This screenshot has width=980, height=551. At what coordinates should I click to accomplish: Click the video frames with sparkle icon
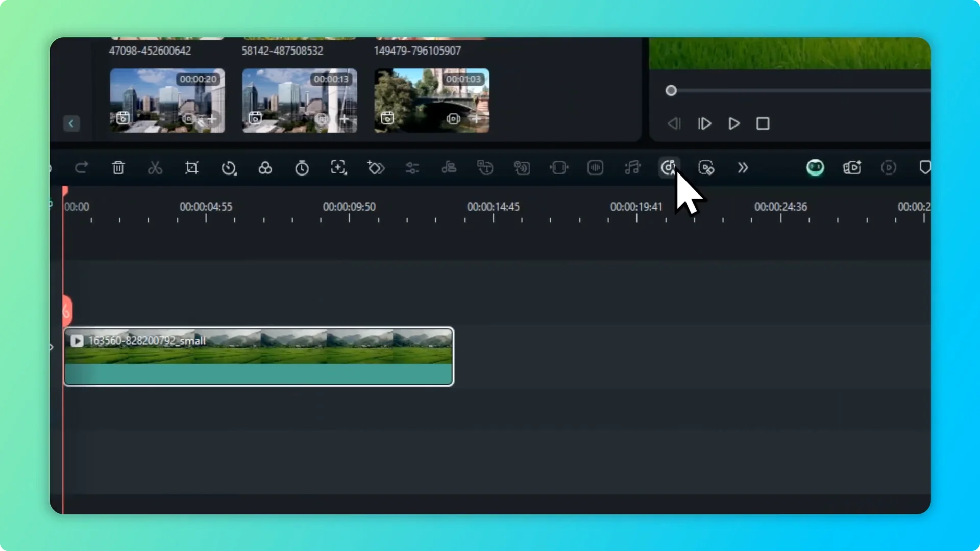[x=852, y=167]
